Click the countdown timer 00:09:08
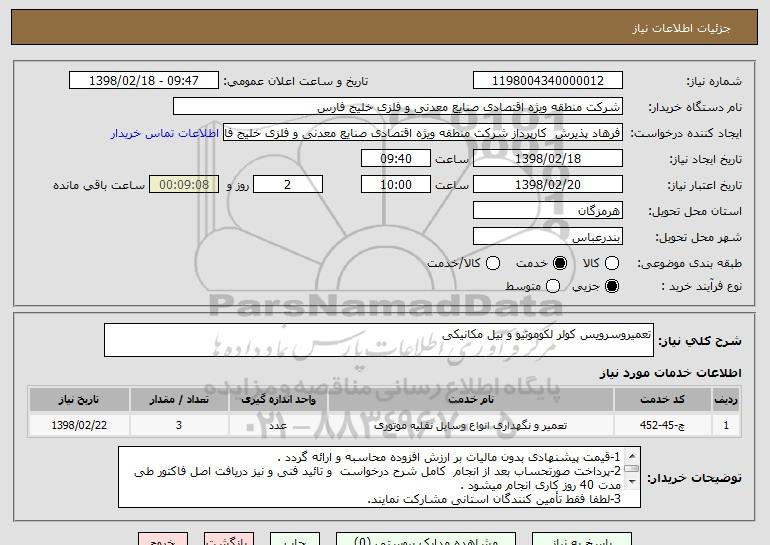The width and height of the screenshot is (770, 545). point(184,185)
